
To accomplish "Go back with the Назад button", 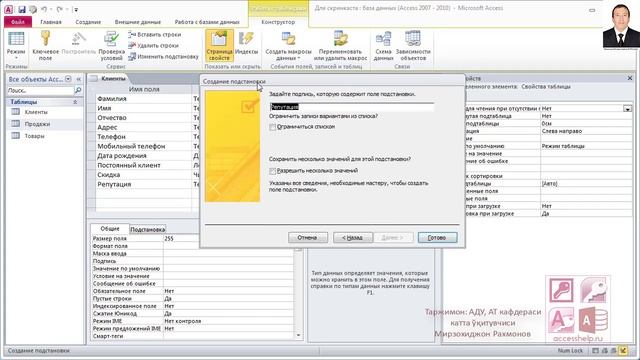I will (x=352, y=237).
